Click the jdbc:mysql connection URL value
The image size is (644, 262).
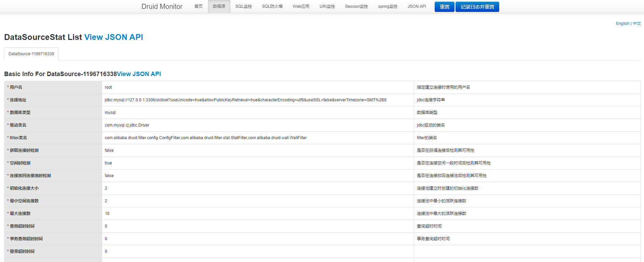tap(246, 100)
